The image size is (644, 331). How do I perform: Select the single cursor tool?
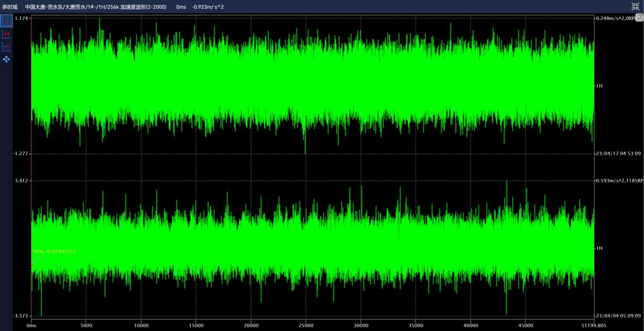(6, 21)
